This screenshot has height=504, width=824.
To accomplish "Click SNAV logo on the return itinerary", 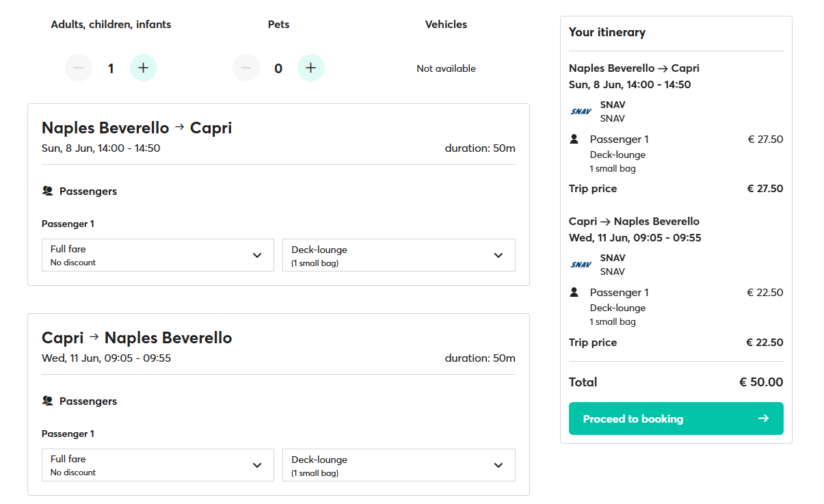I will 581,265.
